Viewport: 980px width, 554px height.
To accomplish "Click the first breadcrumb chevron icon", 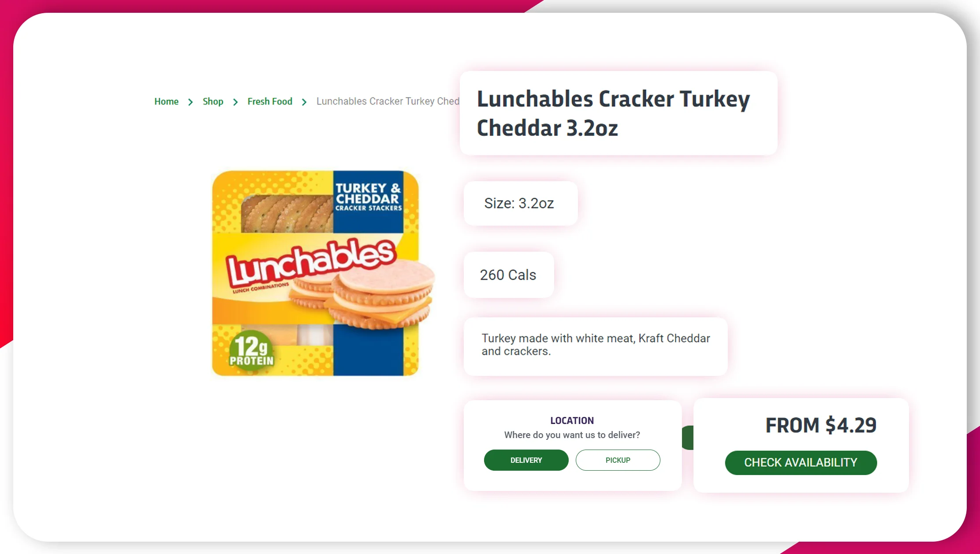I will coord(190,102).
